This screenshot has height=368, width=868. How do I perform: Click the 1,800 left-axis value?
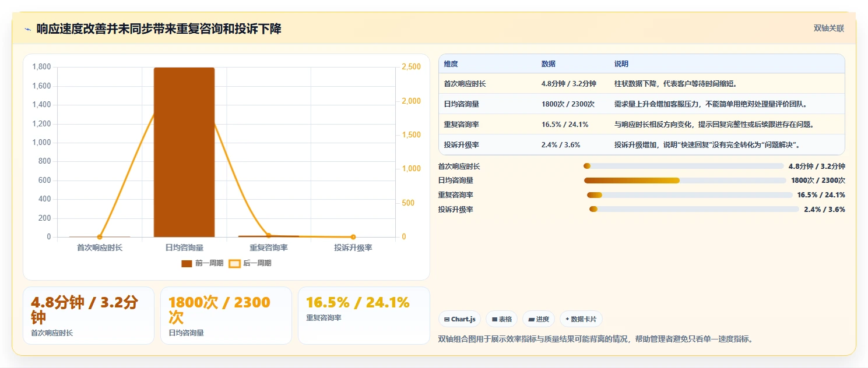41,67
